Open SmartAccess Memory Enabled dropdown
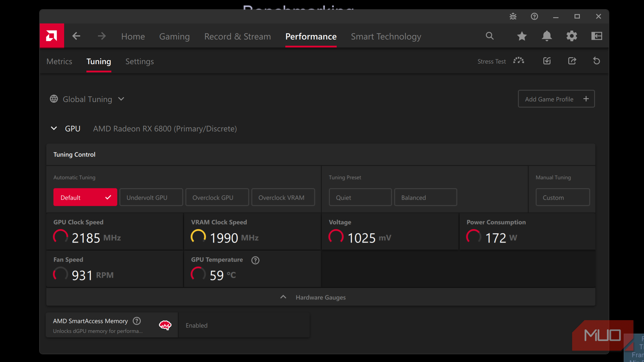 (244, 325)
